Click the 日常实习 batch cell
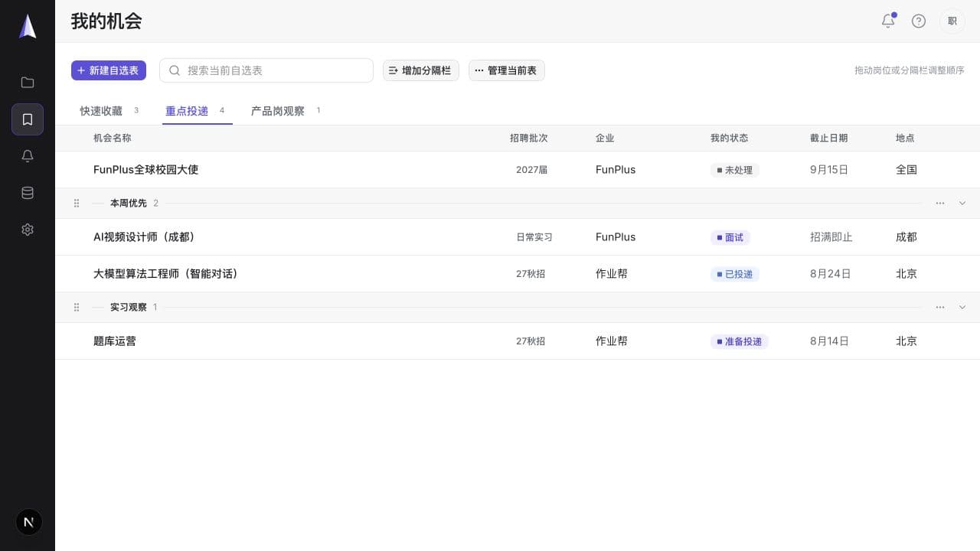The height and width of the screenshot is (551, 980). tap(534, 237)
